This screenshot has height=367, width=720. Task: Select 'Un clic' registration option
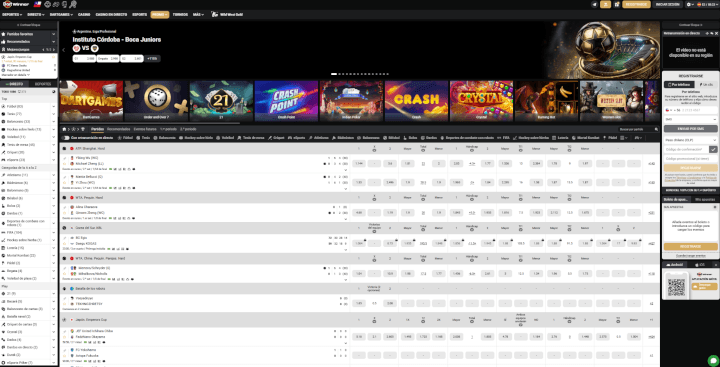(705, 85)
